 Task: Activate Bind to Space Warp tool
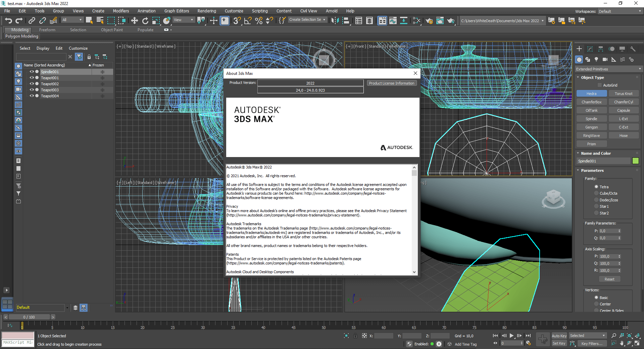pyautogui.click(x=53, y=21)
